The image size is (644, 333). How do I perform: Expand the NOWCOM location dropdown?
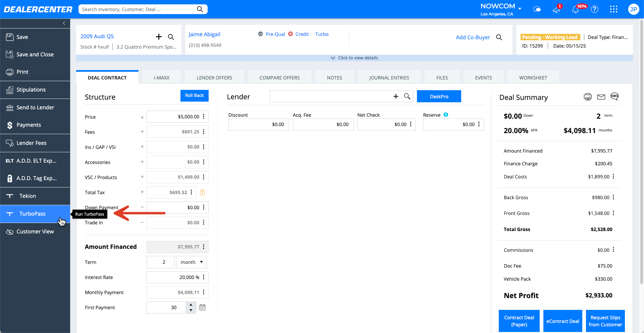pos(520,8)
